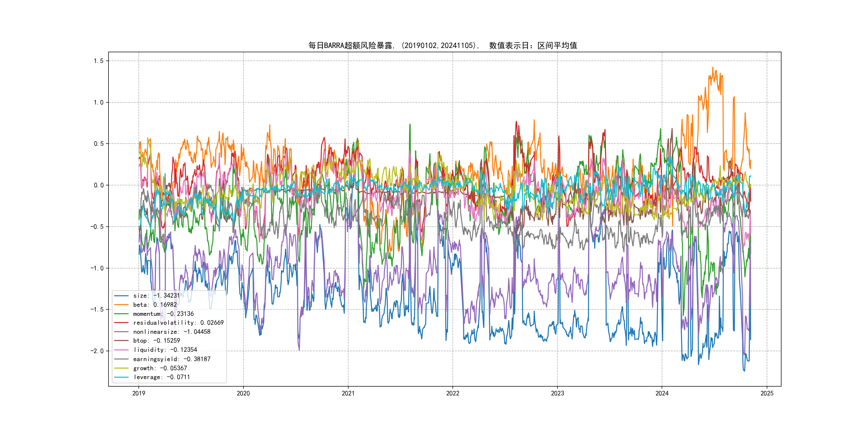Click the 2022 x-axis tick label
Viewport: 868px width, 434px height.
(452, 393)
